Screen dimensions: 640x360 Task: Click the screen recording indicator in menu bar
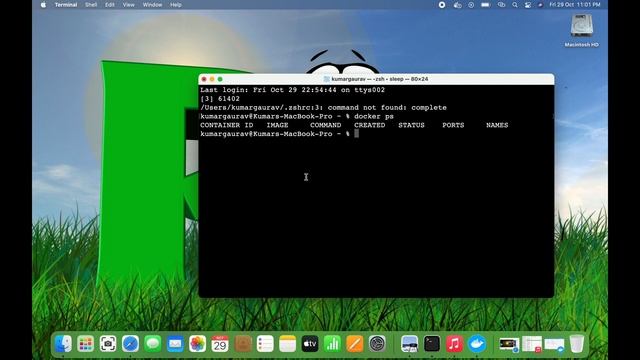pos(442,5)
